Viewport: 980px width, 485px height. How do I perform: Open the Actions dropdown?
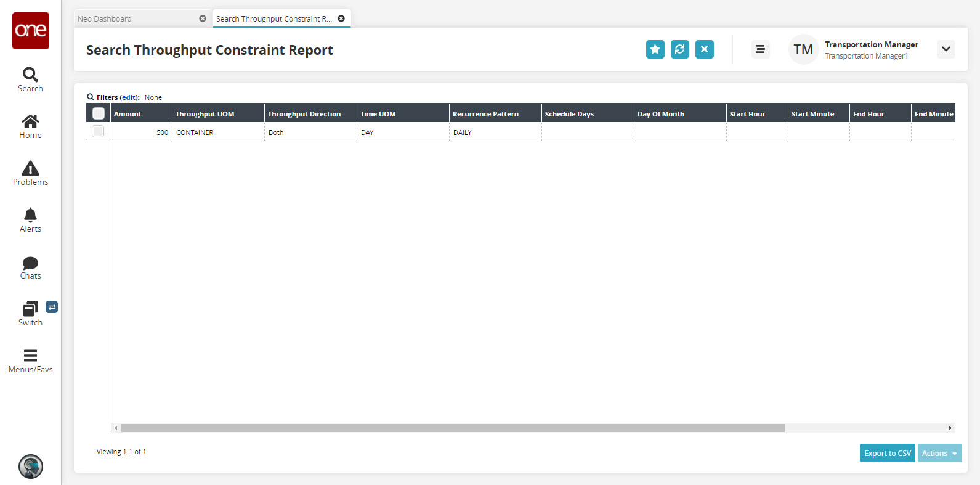click(940, 453)
